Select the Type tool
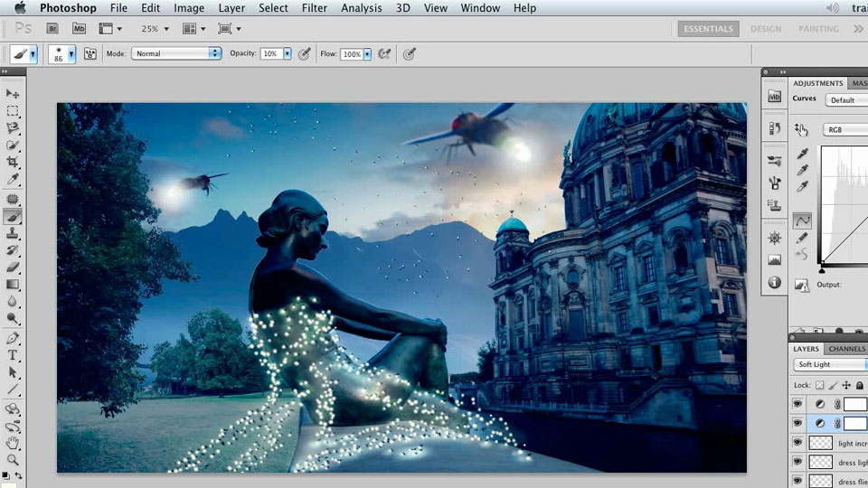This screenshot has height=488, width=868. 12,355
